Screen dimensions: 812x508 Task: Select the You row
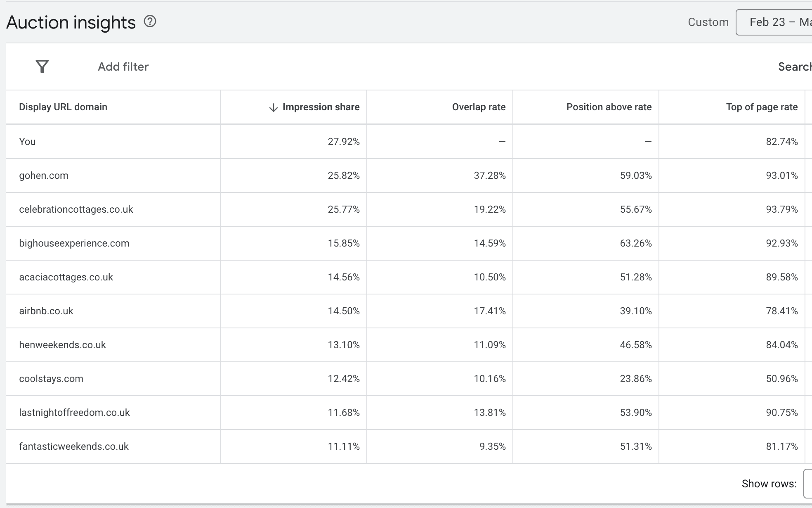(27, 141)
